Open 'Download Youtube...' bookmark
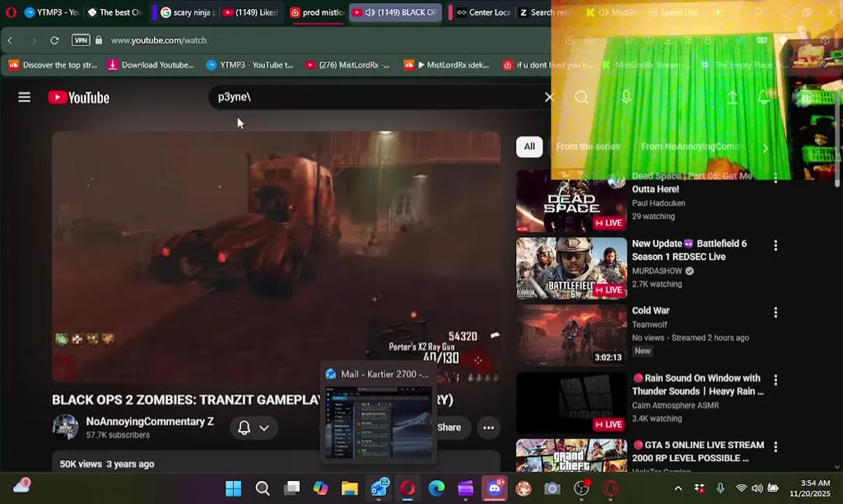Screen dimensions: 843x504 [x=151, y=65]
